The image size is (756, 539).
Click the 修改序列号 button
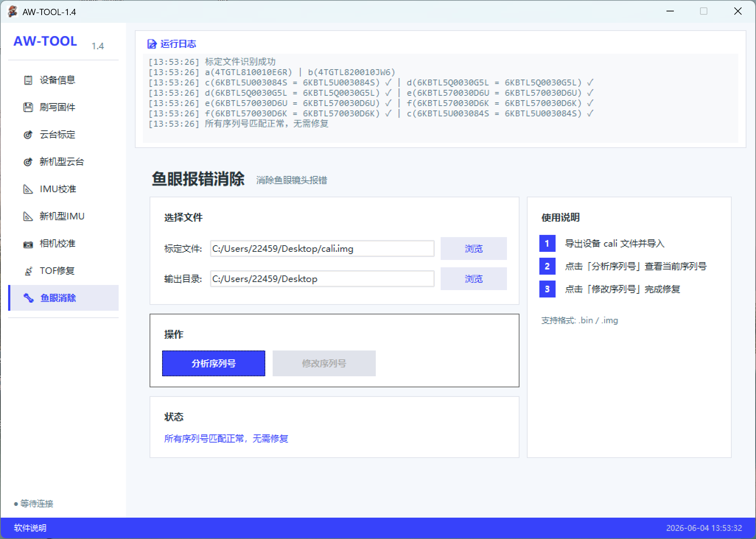tap(324, 363)
